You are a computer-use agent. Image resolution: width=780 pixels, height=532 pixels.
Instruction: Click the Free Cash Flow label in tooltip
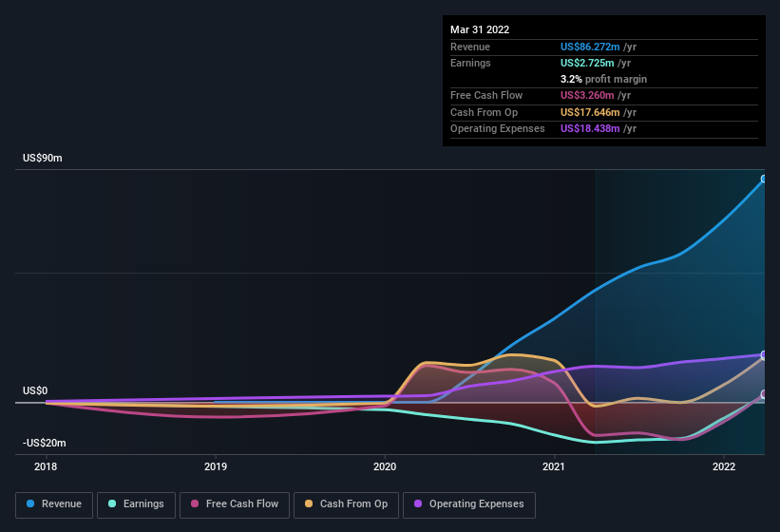click(486, 95)
